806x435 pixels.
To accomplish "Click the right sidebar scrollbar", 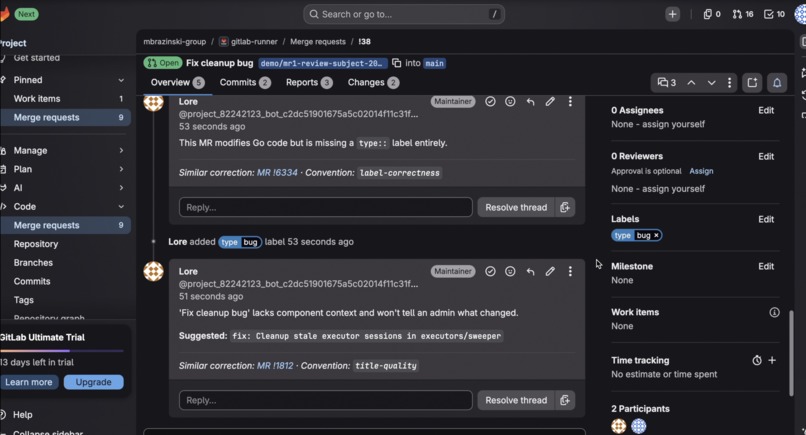I will point(791,353).
